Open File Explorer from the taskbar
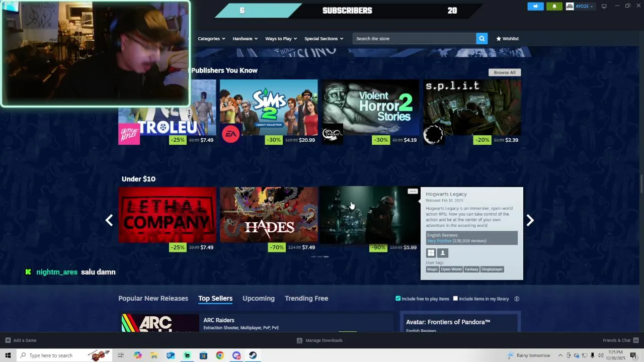644x362 pixels. point(154,355)
